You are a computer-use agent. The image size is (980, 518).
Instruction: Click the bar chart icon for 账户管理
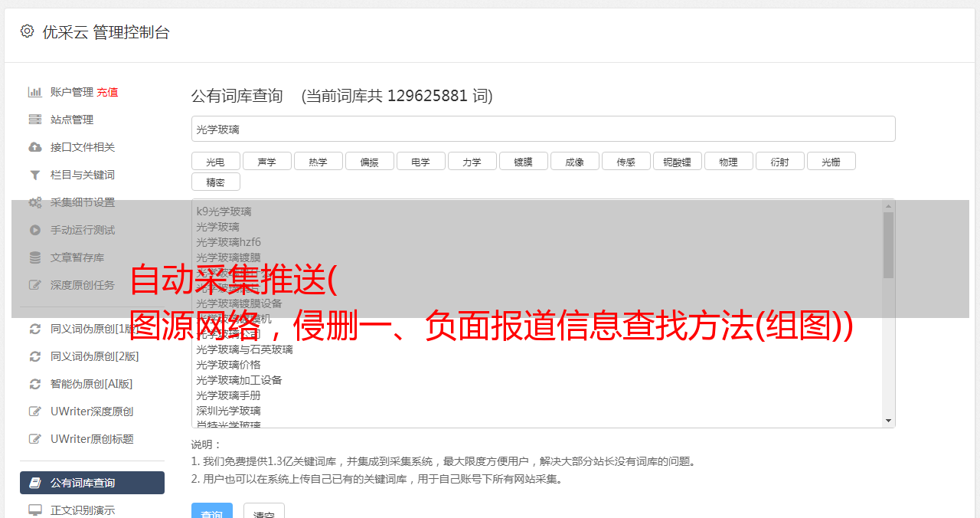pos(34,92)
